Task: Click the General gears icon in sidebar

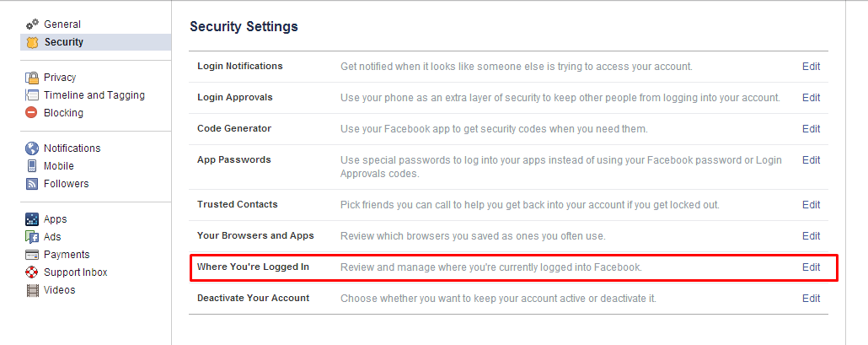Action: pyautogui.click(x=32, y=24)
